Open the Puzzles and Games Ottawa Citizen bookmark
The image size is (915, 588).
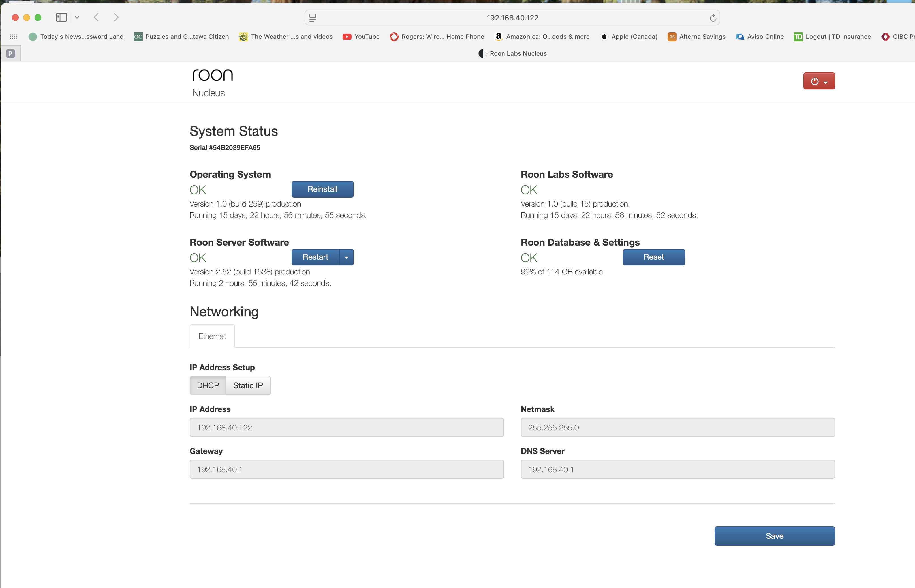(x=181, y=37)
